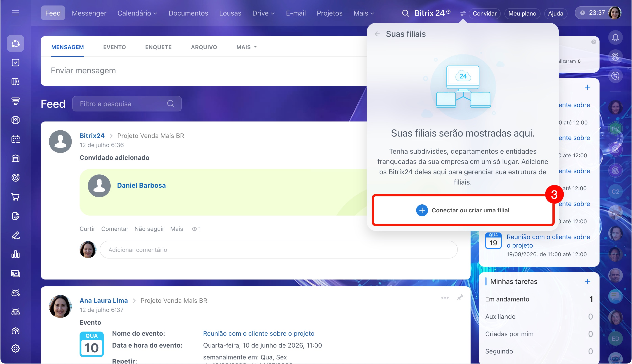Add new task with Minhas tarefas plus

tap(587, 281)
